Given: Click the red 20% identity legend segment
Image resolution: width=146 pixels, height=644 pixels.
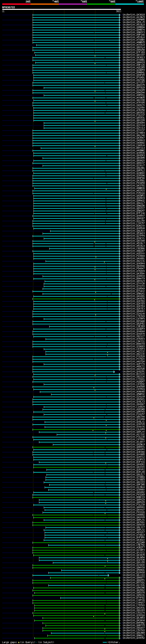Looking at the screenshot, I should coord(16,4).
